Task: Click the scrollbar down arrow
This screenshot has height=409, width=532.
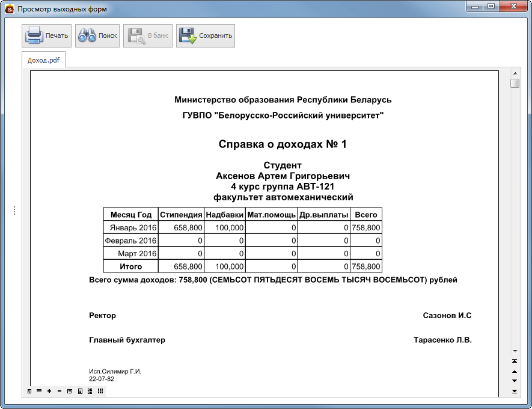Action: [x=515, y=351]
